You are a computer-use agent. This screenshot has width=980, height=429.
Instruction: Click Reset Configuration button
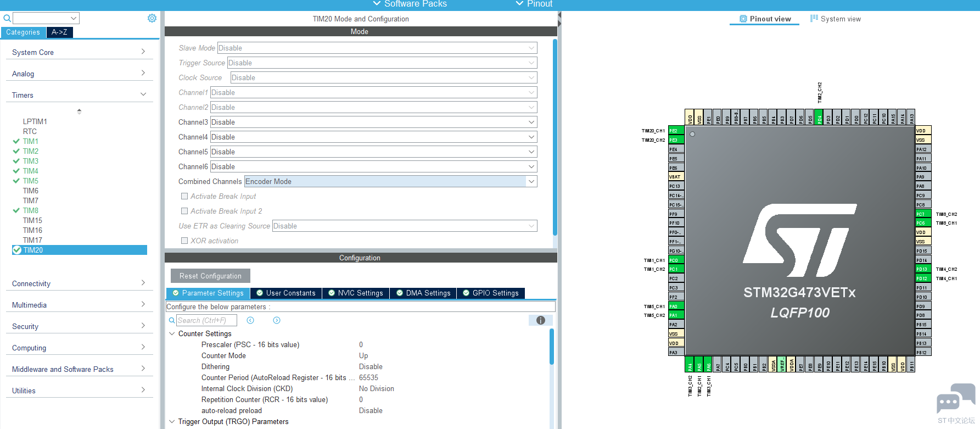[x=210, y=276]
